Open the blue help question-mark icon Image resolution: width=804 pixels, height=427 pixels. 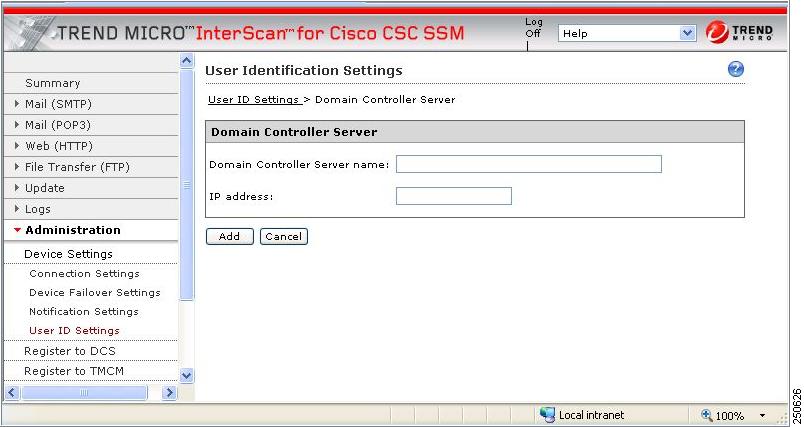click(x=736, y=69)
